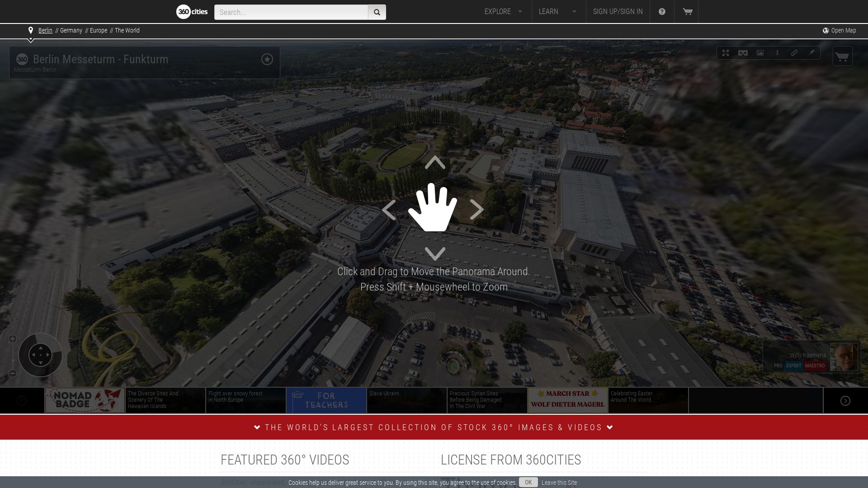Click License From 360Cities heading
The height and width of the screenshot is (488, 868).
tap(511, 460)
